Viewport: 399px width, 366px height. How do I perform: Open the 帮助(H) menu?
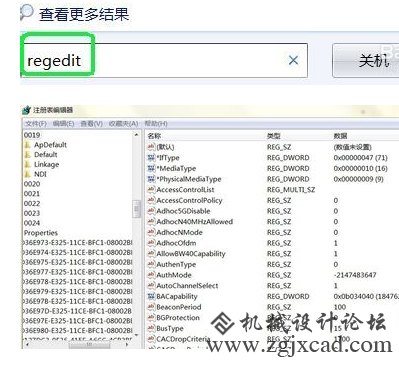point(156,124)
